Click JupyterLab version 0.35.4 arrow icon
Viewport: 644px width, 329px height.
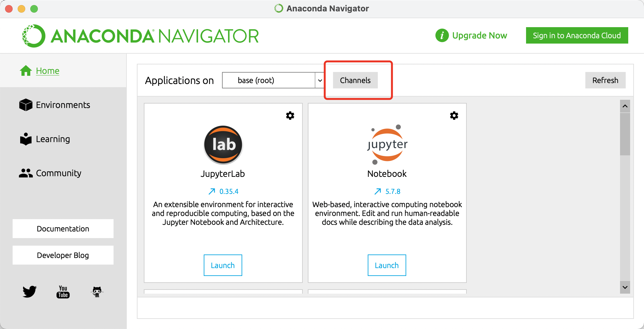212,191
